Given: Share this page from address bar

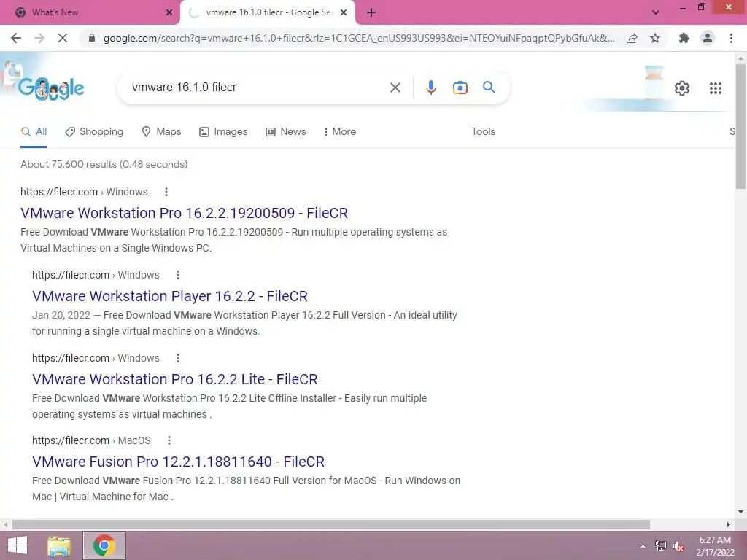Looking at the screenshot, I should (632, 38).
